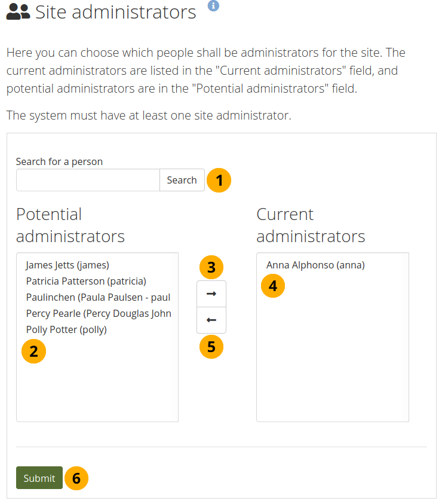Screen dimensions: 442x504
Task: Click numbered callout 5 below arrows
Action: click(x=211, y=346)
